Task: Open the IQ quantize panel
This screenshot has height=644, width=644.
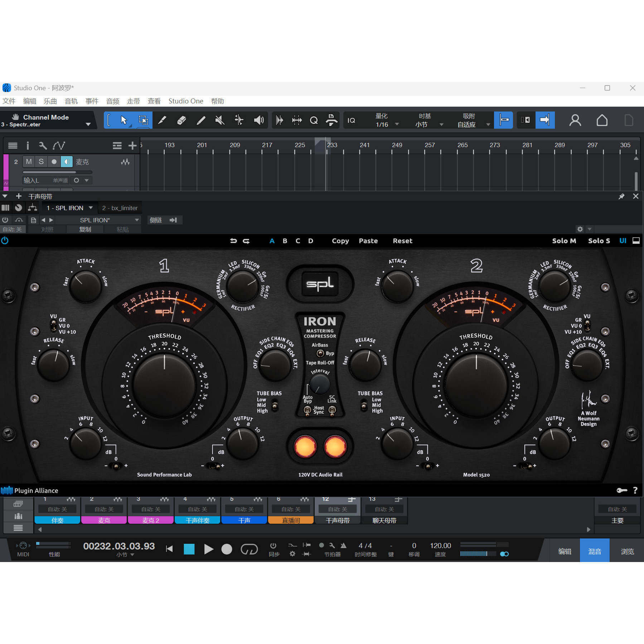Action: (x=351, y=120)
